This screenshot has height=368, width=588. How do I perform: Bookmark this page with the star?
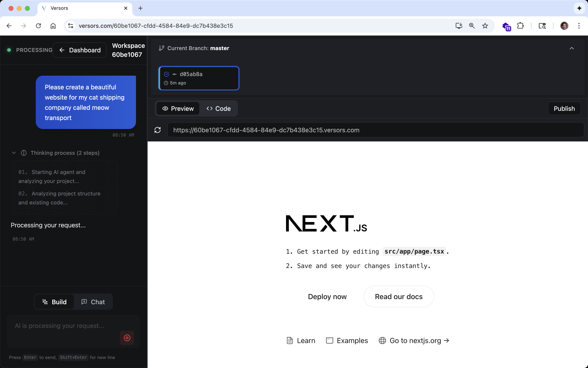[x=485, y=26]
